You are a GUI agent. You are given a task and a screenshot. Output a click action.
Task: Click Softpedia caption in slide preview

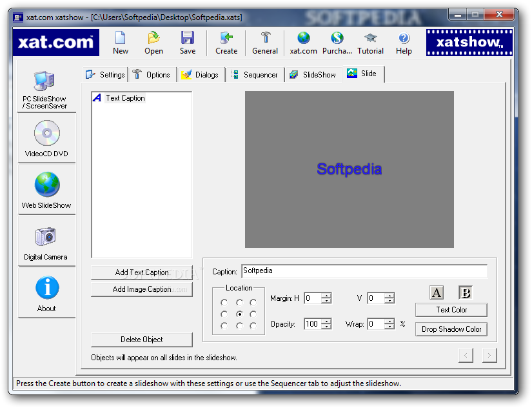349,169
